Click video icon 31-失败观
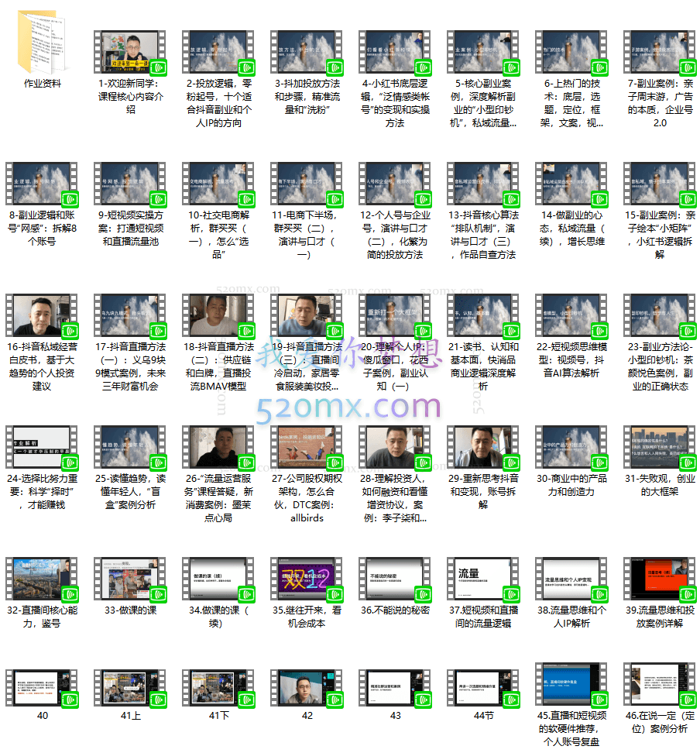 tap(661, 447)
